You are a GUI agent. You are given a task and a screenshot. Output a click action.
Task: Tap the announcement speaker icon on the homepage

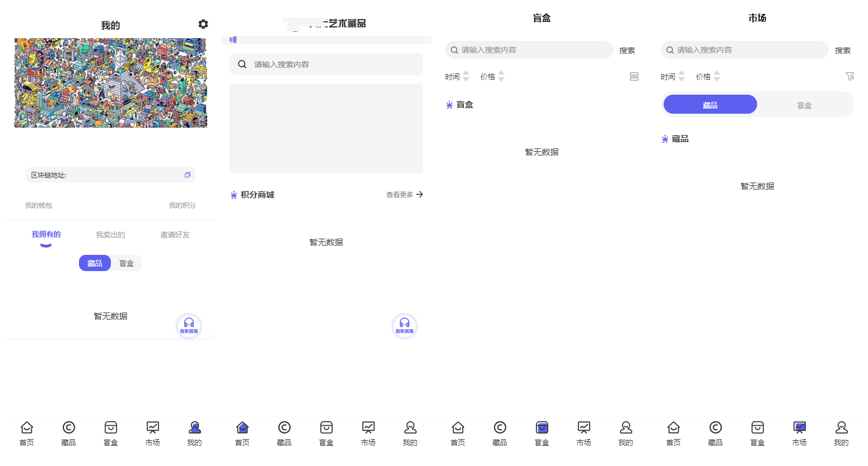pos(233,39)
